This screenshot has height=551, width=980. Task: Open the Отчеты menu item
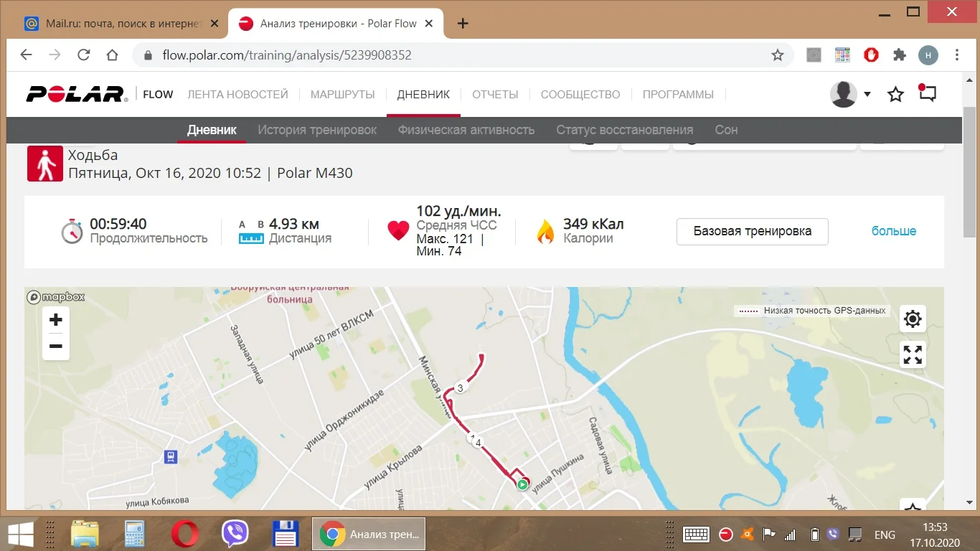coord(495,94)
